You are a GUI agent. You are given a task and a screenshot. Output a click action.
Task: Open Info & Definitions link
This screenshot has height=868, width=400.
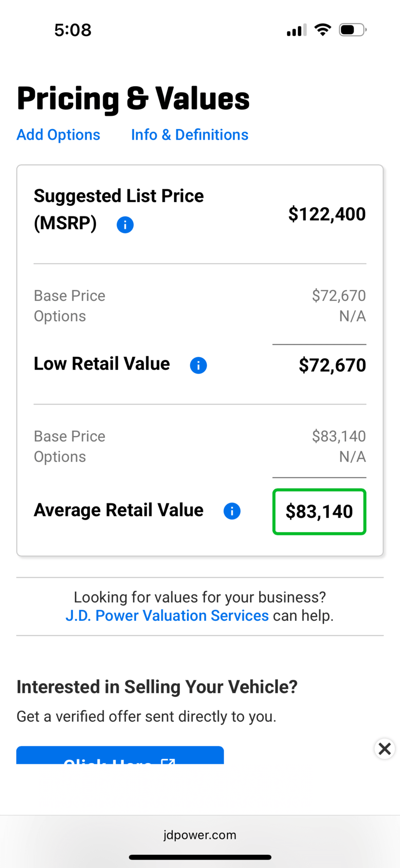[x=190, y=135]
